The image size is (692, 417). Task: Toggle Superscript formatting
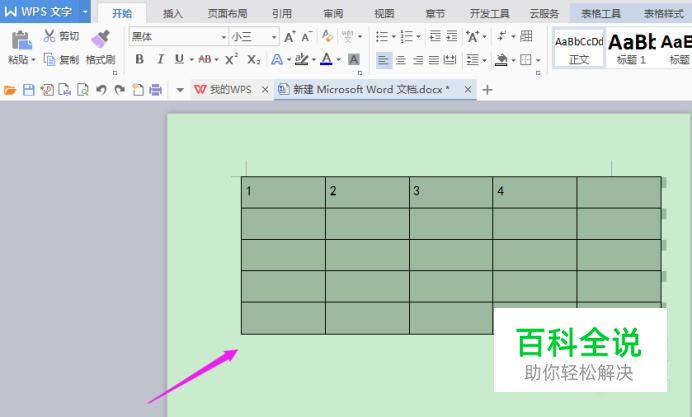click(231, 59)
